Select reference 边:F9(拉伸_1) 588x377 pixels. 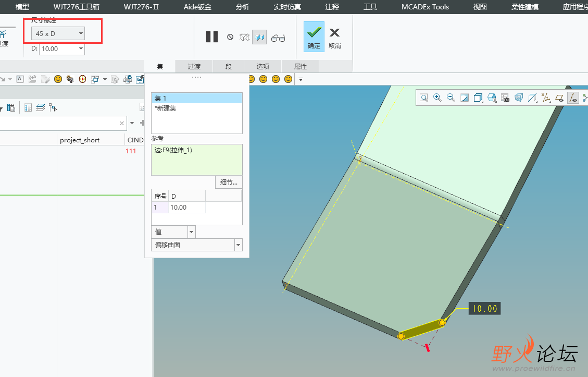(173, 150)
